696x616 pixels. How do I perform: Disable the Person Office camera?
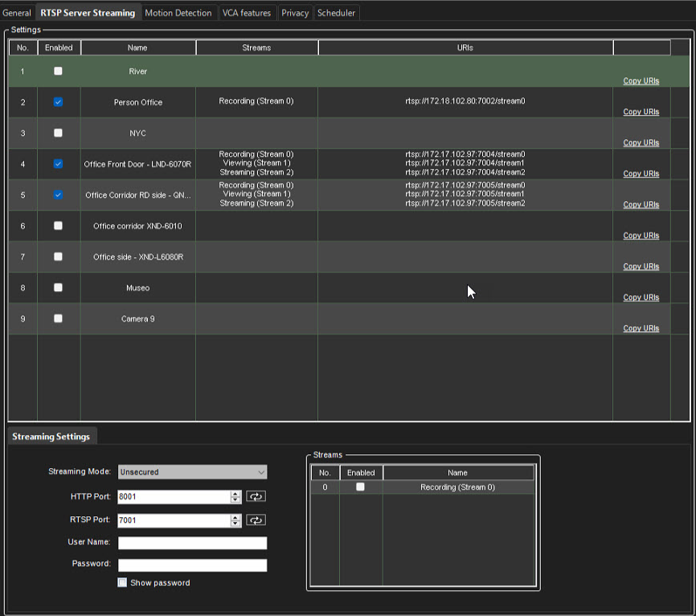[x=59, y=101]
